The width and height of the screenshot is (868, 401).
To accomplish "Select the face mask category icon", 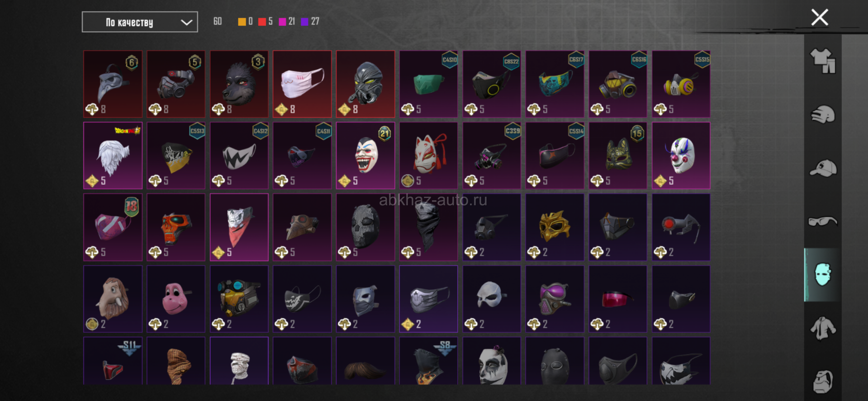I will click(x=822, y=274).
